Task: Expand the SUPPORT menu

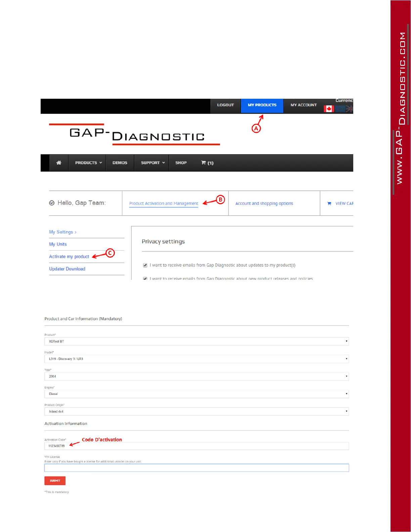Action: pyautogui.click(x=153, y=163)
